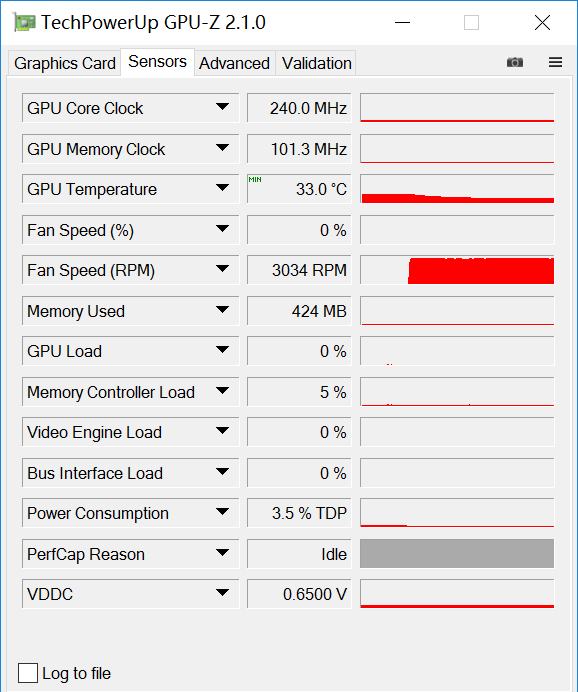Click the GPU-Z app icon in title bar
The image size is (578, 692).
tap(23, 22)
